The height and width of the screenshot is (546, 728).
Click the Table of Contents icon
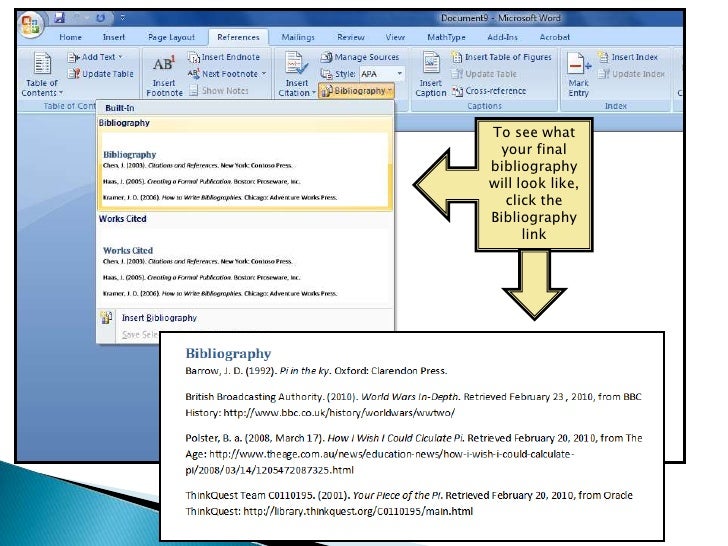tap(42, 64)
